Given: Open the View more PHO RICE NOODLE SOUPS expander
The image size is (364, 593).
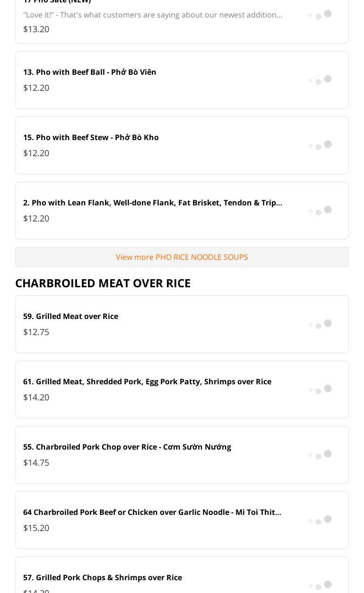Looking at the screenshot, I should click(182, 257).
